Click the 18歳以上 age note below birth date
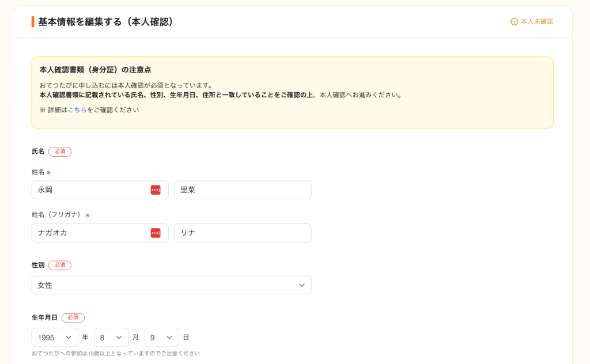 (116, 353)
